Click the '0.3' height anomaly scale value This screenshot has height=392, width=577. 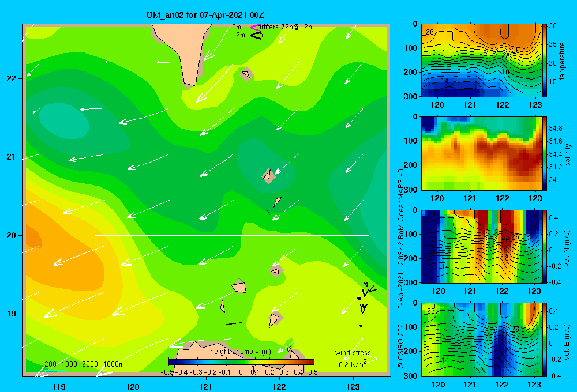pos(284,372)
